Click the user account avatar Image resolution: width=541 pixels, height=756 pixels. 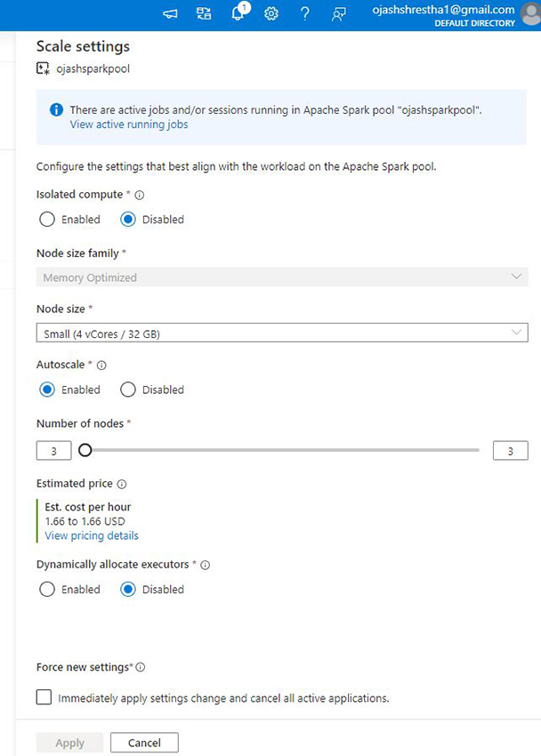click(530, 12)
